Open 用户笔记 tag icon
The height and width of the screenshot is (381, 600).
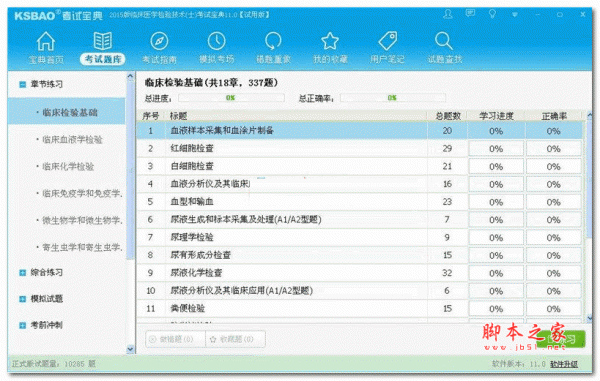[x=387, y=41]
